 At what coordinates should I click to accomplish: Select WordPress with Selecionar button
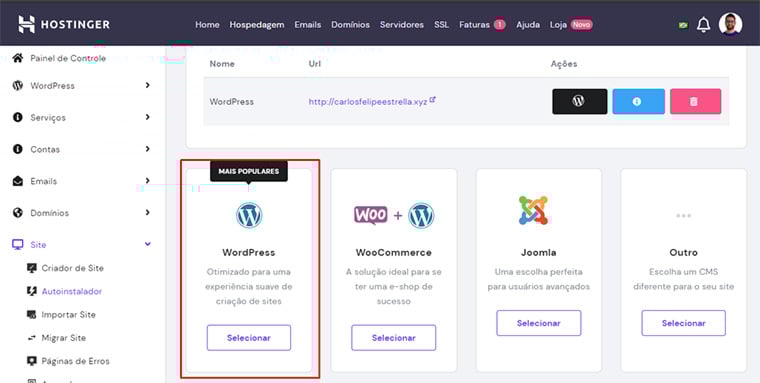[249, 338]
